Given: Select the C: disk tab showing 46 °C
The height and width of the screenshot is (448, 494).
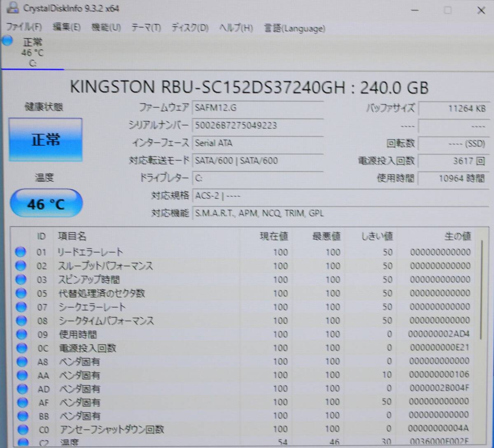Looking at the screenshot, I should (32, 52).
